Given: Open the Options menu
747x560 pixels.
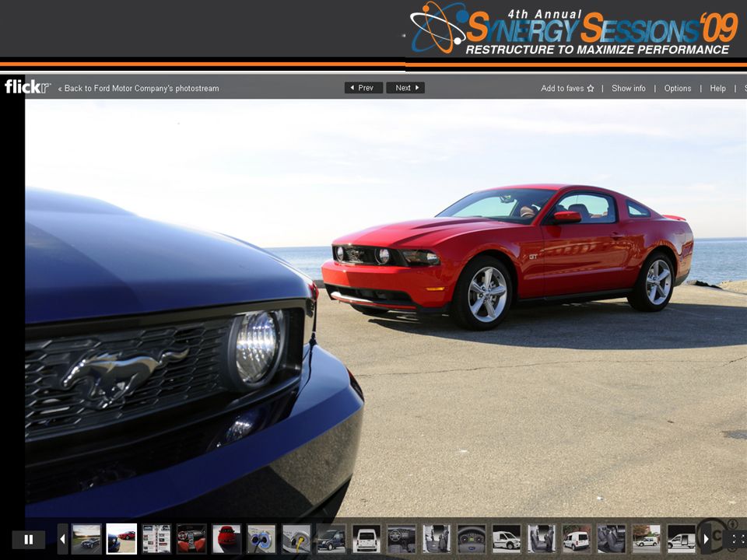Looking at the screenshot, I should pyautogui.click(x=678, y=88).
